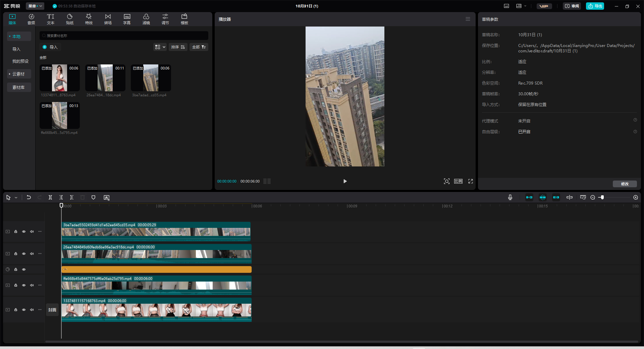Click the trim-left split tool
The image size is (644, 349).
pos(61,197)
